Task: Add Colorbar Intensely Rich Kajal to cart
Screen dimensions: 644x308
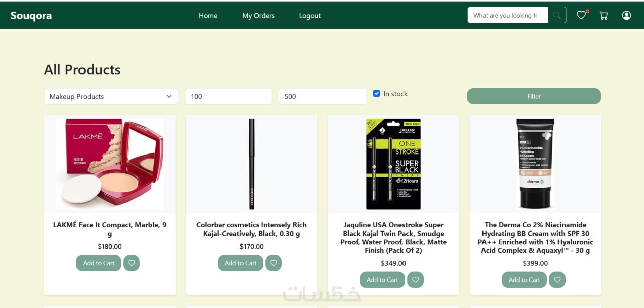Action: (240, 263)
